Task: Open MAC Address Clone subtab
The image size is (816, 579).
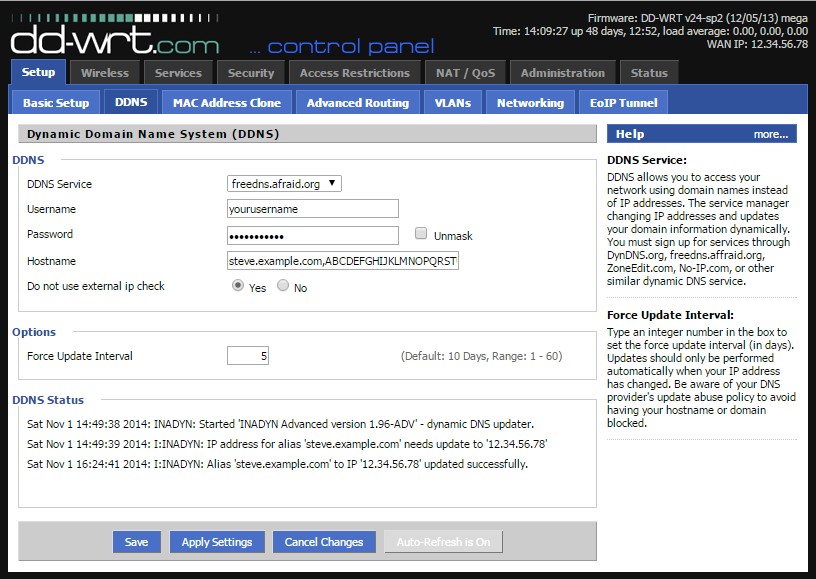Action: [227, 102]
